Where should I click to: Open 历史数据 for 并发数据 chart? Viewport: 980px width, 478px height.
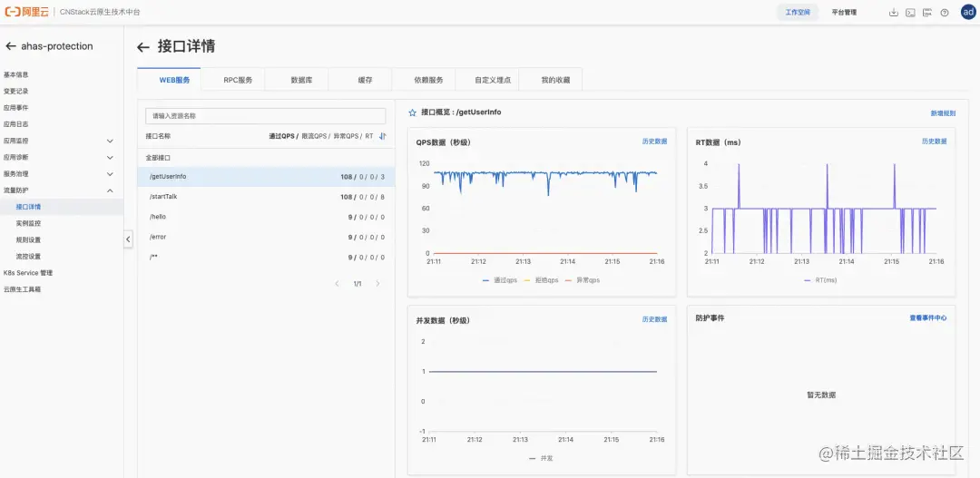654,319
